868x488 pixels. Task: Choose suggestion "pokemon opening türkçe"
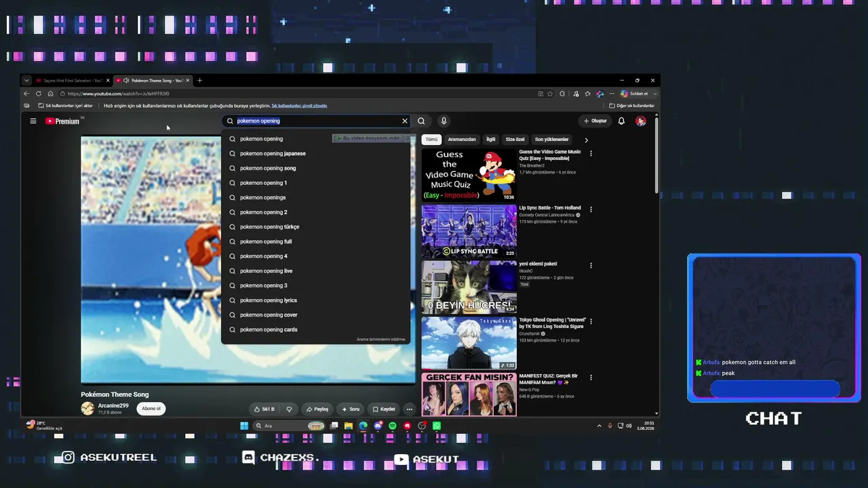[315, 227]
